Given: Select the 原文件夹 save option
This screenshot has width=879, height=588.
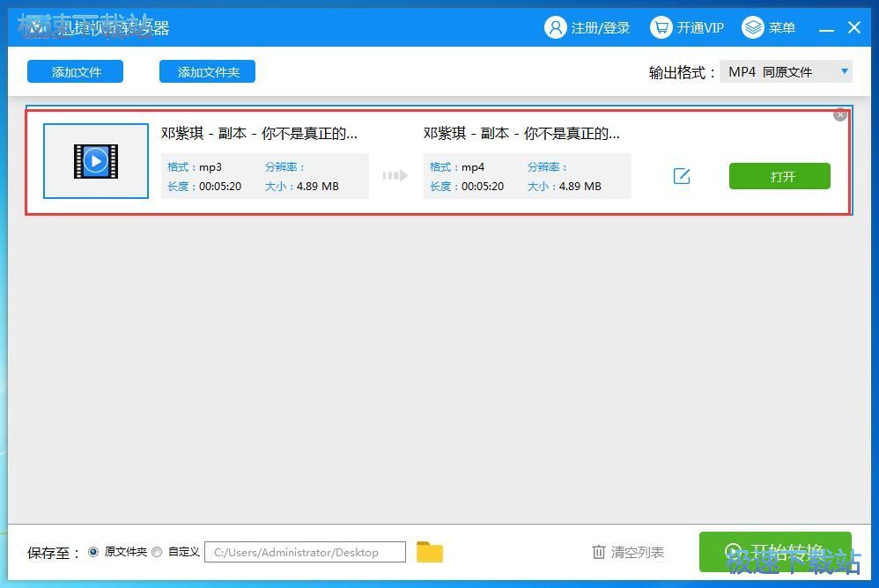Looking at the screenshot, I should tap(93, 552).
